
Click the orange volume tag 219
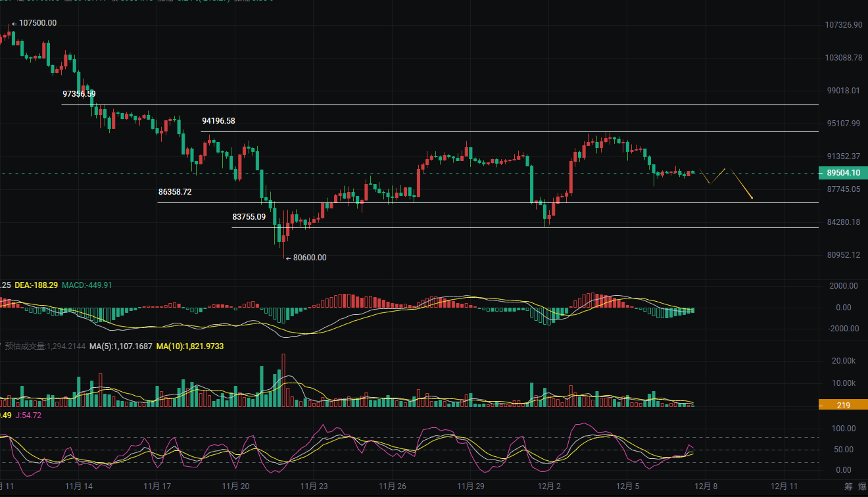(842, 405)
